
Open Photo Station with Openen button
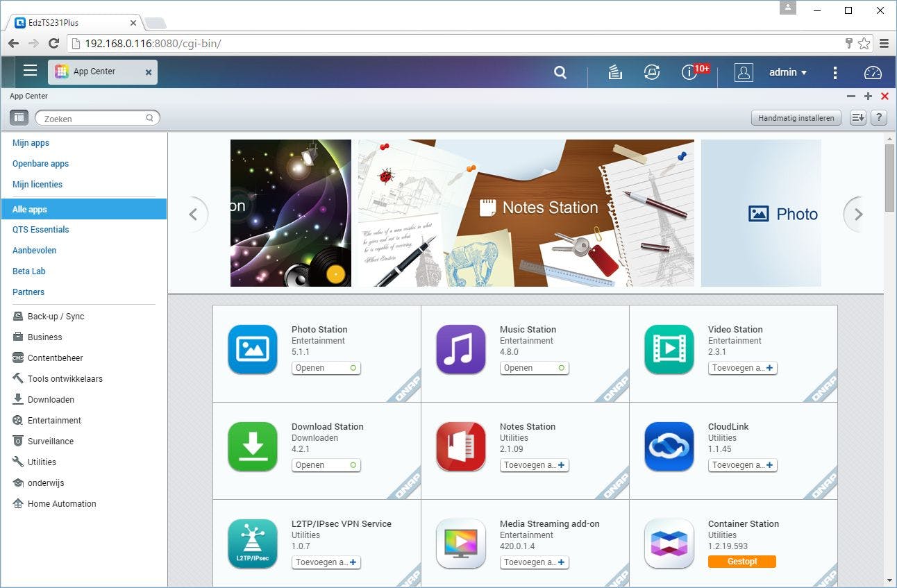[x=326, y=368]
